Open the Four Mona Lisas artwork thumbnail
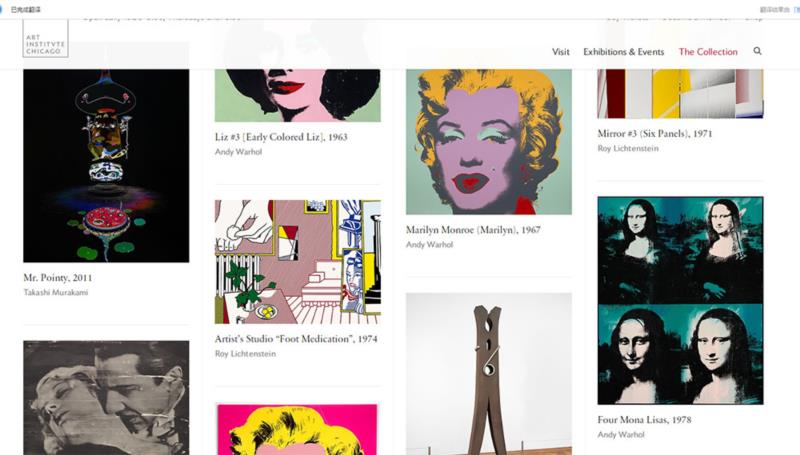This screenshot has height=455, width=800. coord(680,300)
